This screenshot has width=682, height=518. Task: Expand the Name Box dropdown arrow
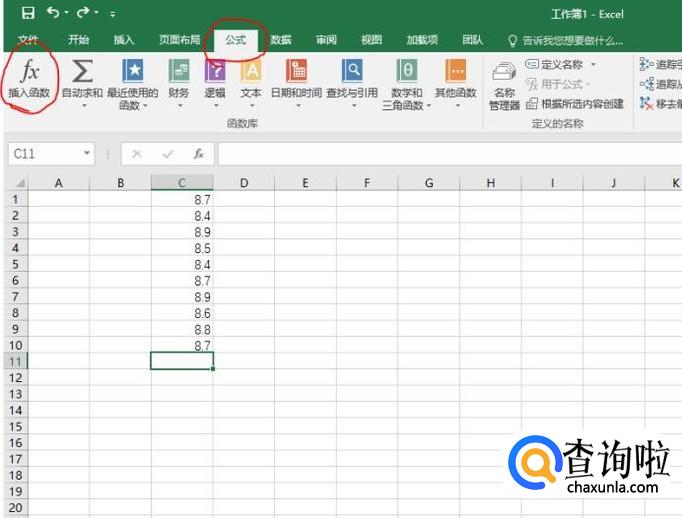click(88, 154)
